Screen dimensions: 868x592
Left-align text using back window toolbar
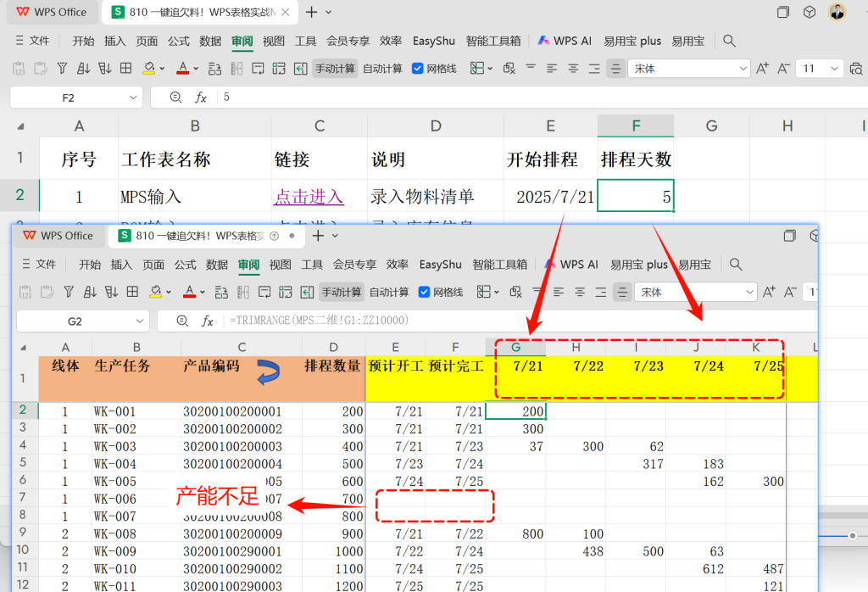tap(552, 68)
